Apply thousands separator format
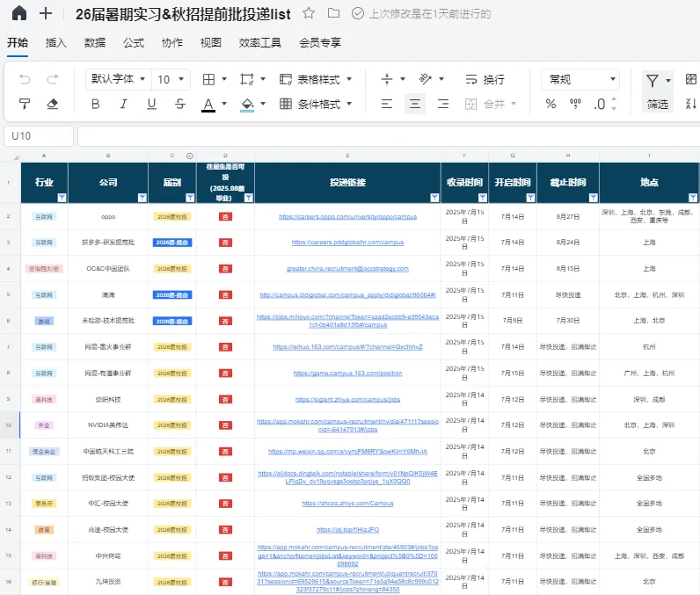700x595 pixels. [575, 104]
